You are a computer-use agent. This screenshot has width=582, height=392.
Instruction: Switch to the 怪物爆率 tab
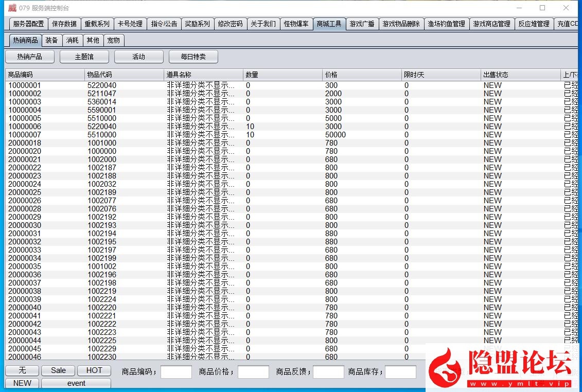click(x=296, y=24)
